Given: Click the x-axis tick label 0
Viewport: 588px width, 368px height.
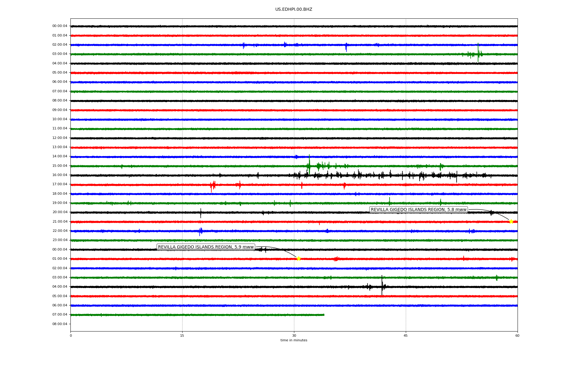Looking at the screenshot, I should pyautogui.click(x=71, y=335).
